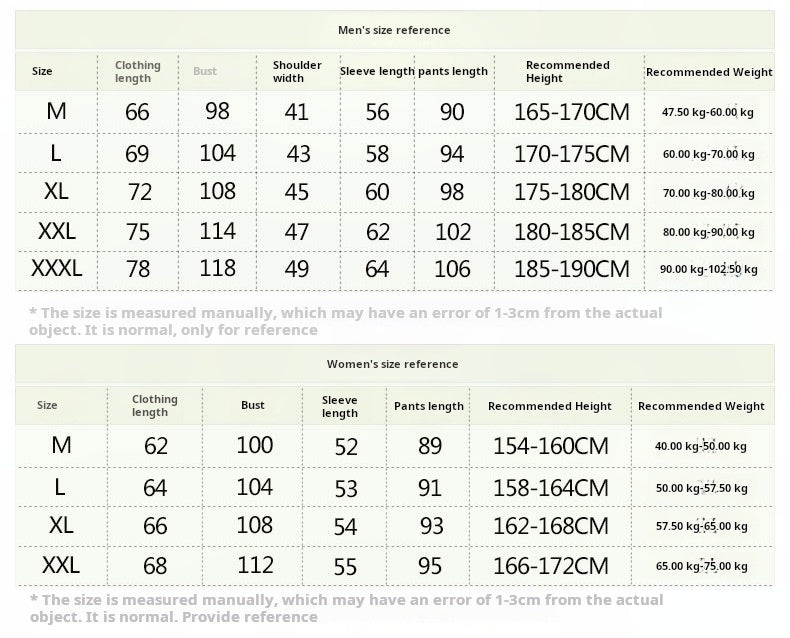Click the women's pants length value 89

tap(430, 446)
